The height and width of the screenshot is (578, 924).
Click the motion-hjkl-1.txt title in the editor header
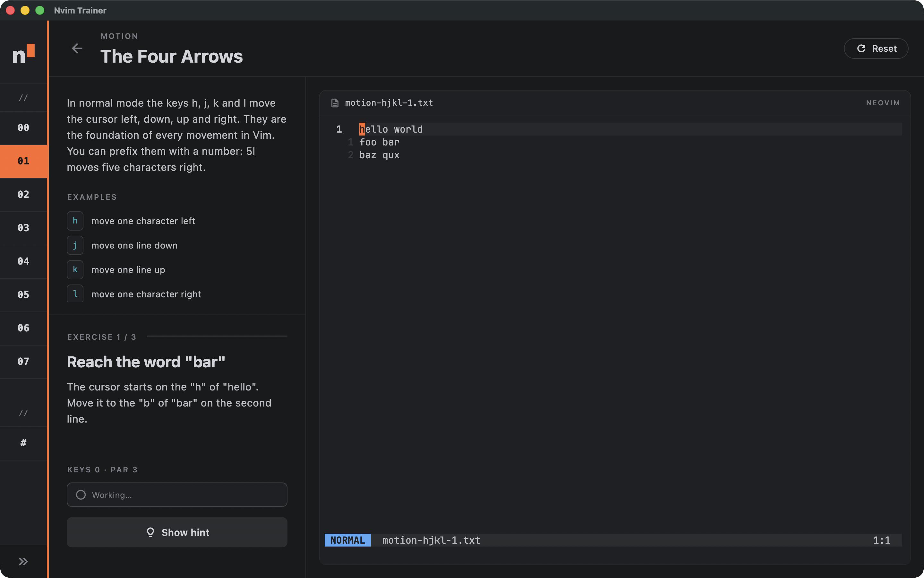389,103
